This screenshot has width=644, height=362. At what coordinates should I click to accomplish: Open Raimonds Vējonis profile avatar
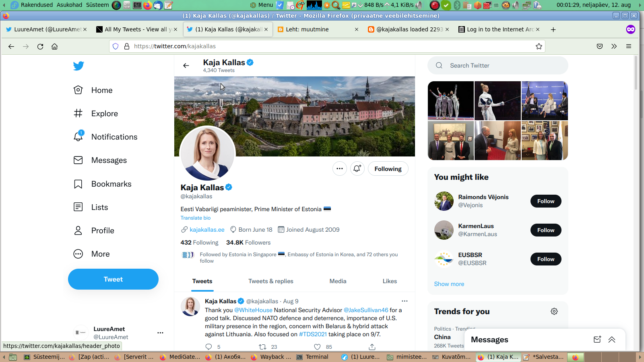[x=444, y=201]
